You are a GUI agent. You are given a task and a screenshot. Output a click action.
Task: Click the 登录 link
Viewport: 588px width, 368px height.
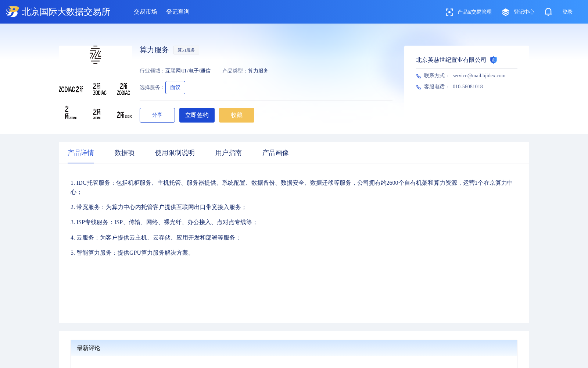click(567, 12)
